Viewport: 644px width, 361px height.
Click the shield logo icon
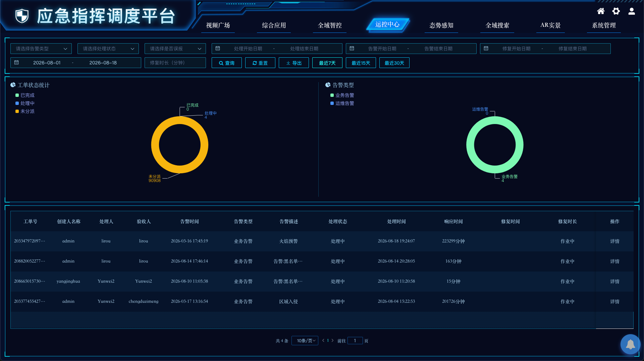(x=22, y=16)
